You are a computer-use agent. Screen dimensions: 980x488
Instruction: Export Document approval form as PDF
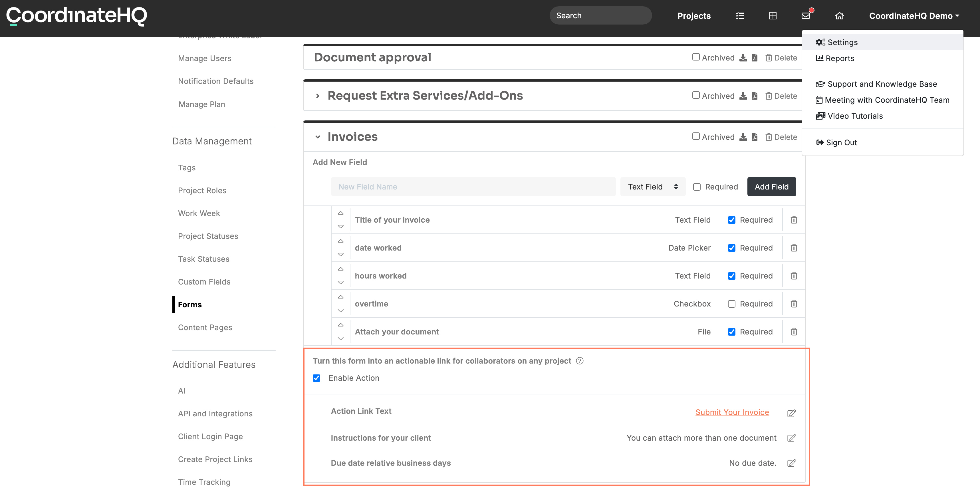point(754,57)
